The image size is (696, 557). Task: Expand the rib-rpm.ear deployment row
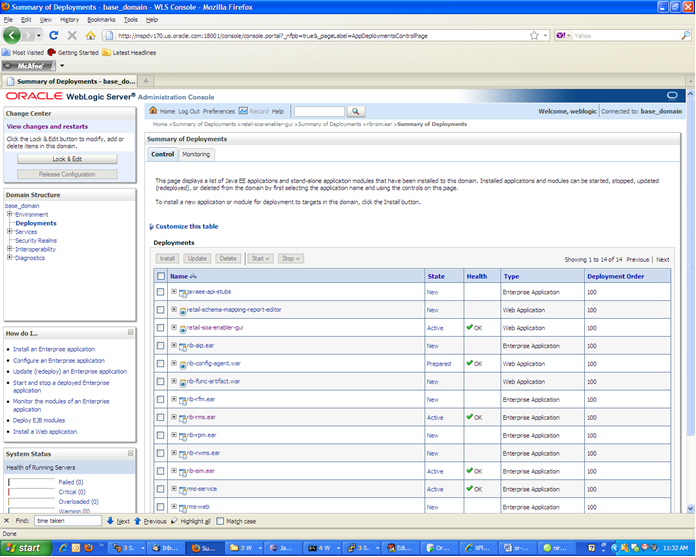click(x=174, y=435)
